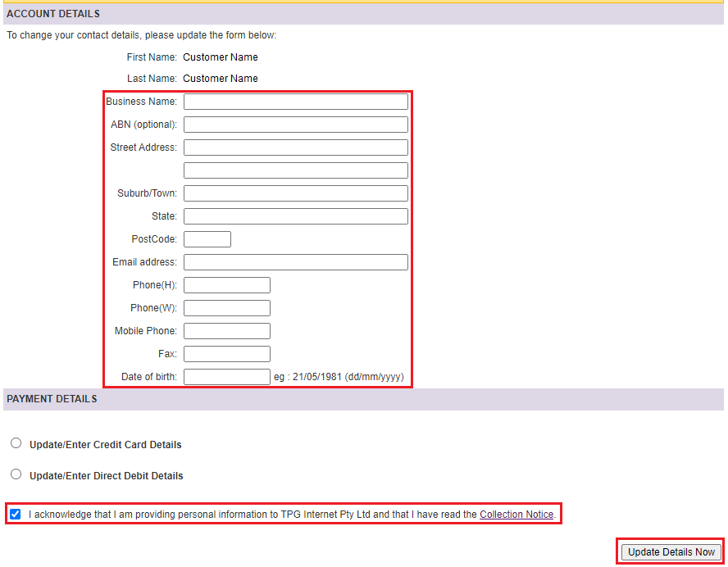The image size is (728, 567).
Task: Click the second Street Address line
Action: 295,170
